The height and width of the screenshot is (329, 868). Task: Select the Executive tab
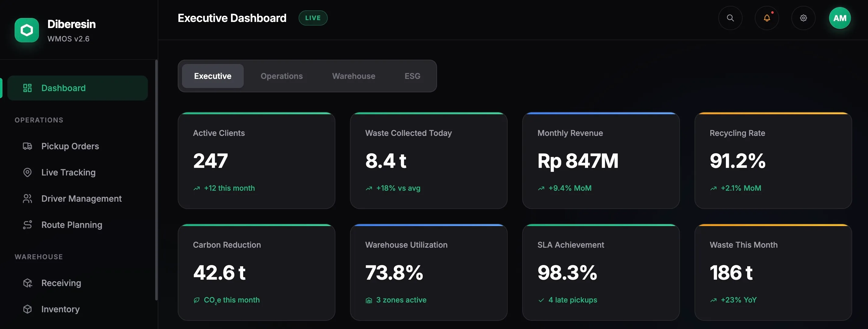point(213,76)
